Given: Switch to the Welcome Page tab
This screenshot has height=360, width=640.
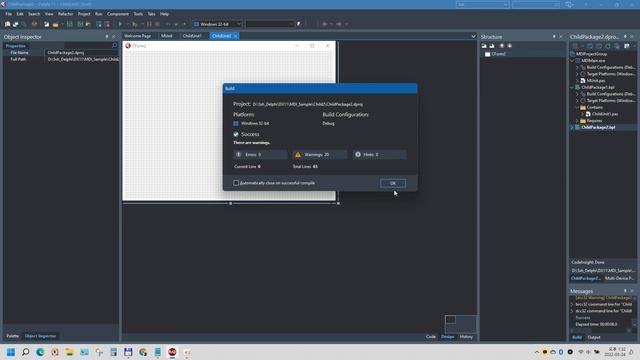Looking at the screenshot, I should (x=138, y=36).
